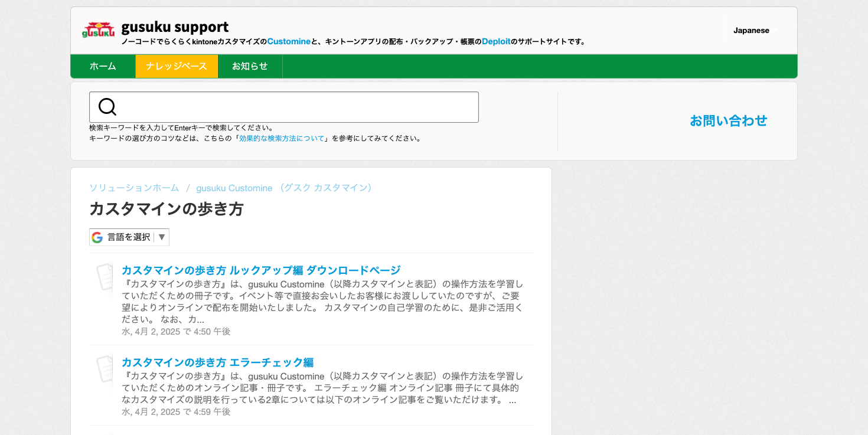The width and height of the screenshot is (868, 435).
Task: Open the 言語を選択 language dropdown
Action: pos(129,237)
